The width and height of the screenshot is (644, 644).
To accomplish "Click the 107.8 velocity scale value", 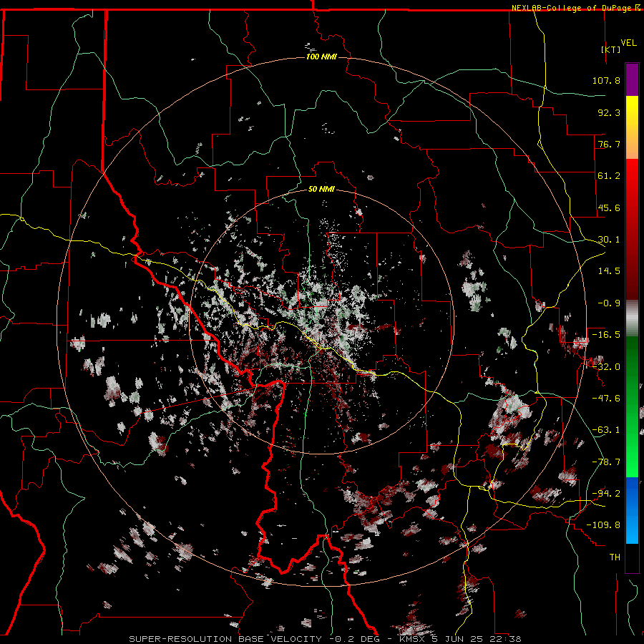I will tap(606, 80).
